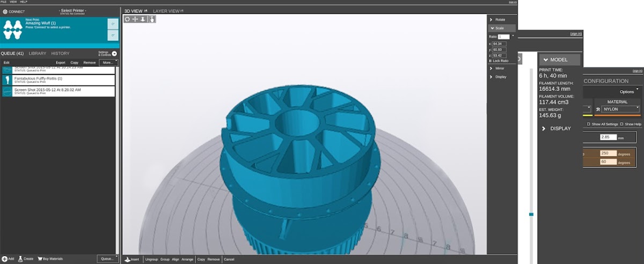Image resolution: width=644 pixels, height=264 pixels.
Task: Switch to the QUEUE (41) tab
Action: [x=12, y=54]
